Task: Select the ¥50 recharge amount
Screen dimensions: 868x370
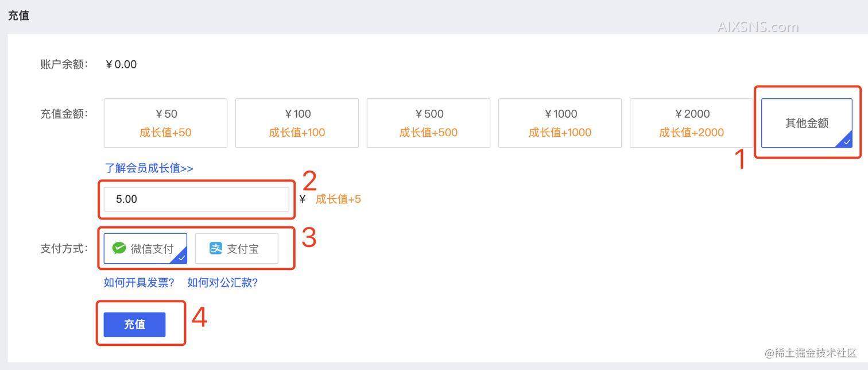Action: point(165,122)
